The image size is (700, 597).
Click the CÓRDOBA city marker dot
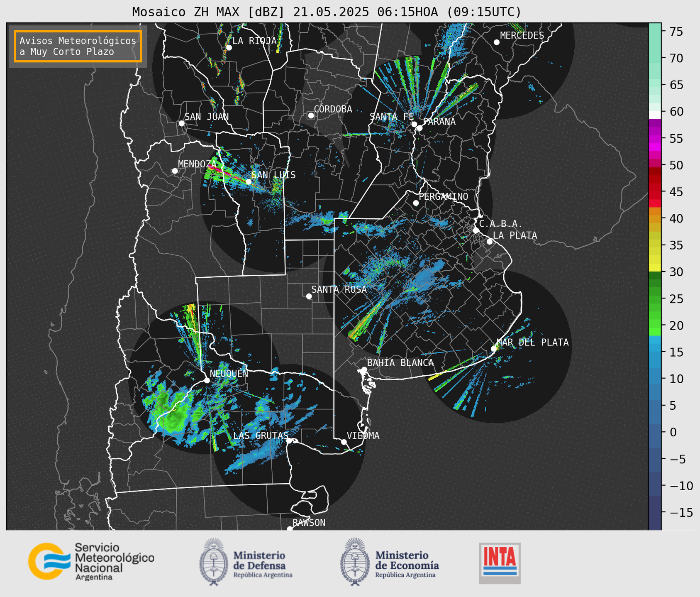[311, 115]
